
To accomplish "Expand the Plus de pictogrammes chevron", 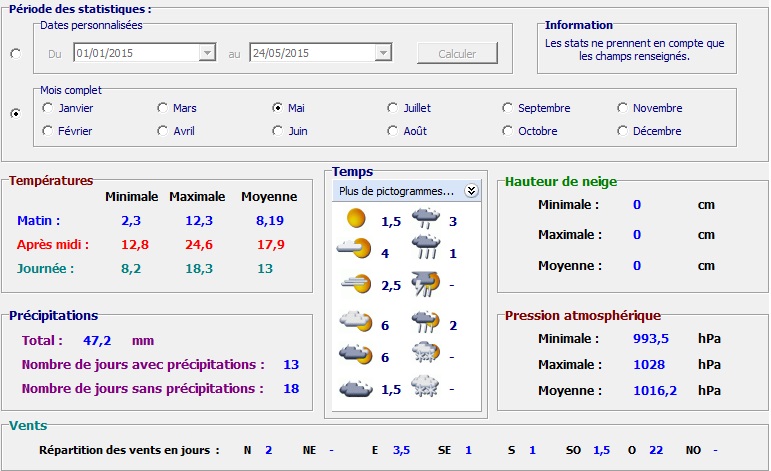I will (471, 191).
